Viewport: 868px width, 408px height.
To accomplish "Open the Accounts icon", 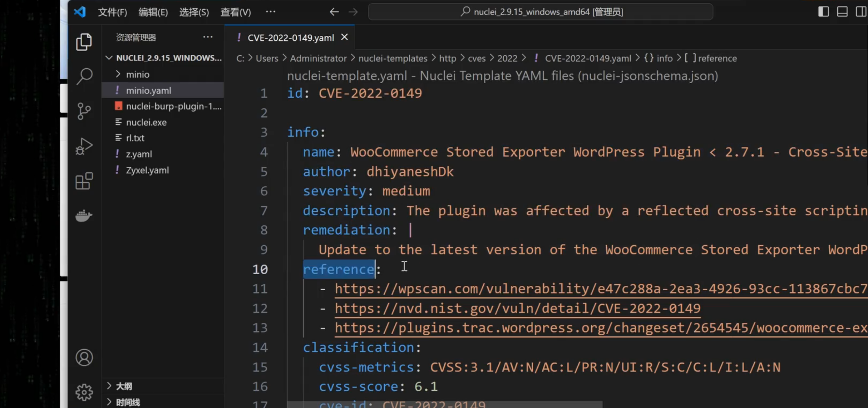I will [x=84, y=358].
